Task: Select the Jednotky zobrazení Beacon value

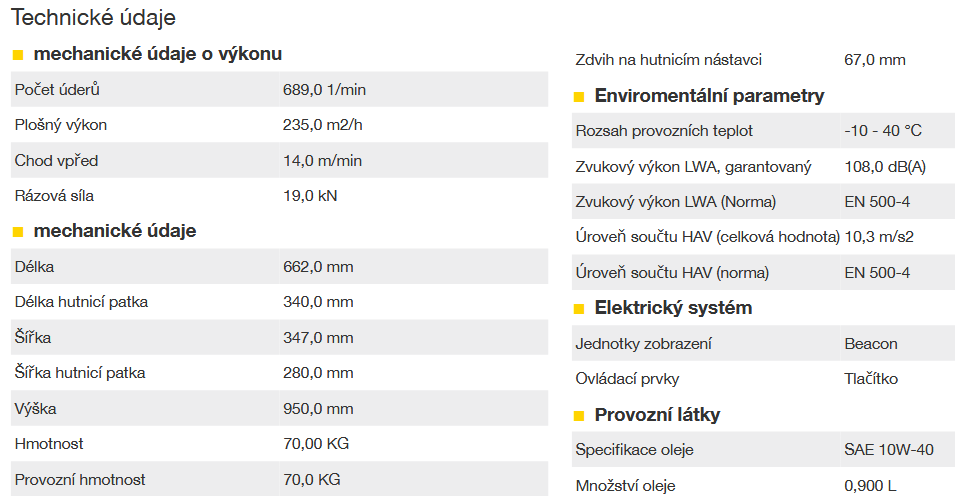Action: tap(871, 344)
